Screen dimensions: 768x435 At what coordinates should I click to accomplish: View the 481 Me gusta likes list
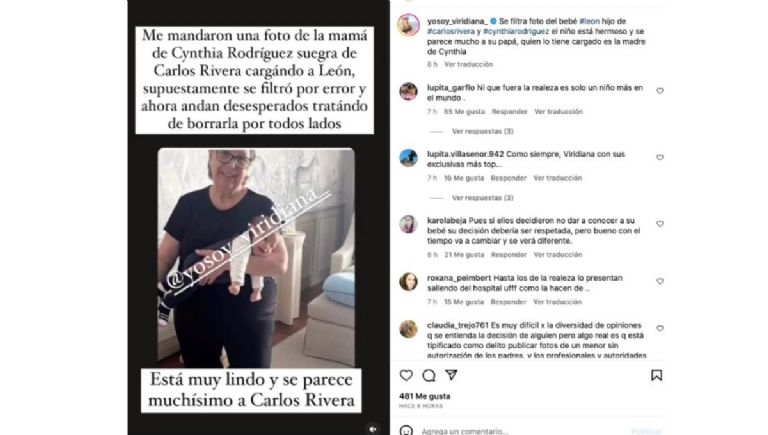[x=425, y=396]
